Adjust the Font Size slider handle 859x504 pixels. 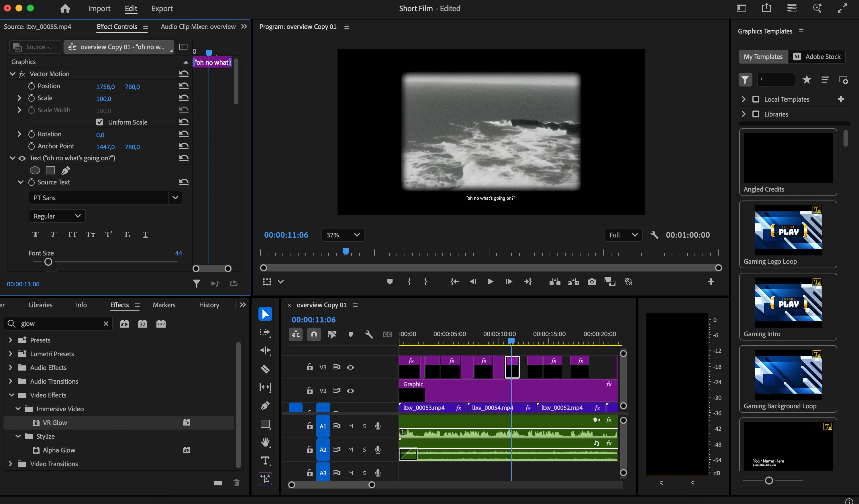click(48, 262)
